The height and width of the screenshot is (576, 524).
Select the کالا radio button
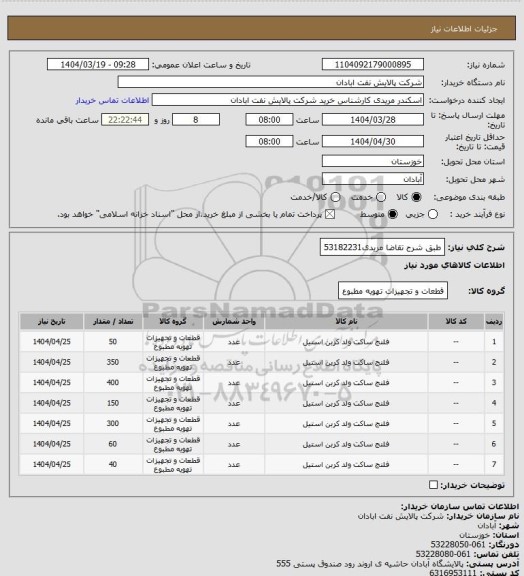click(416, 197)
